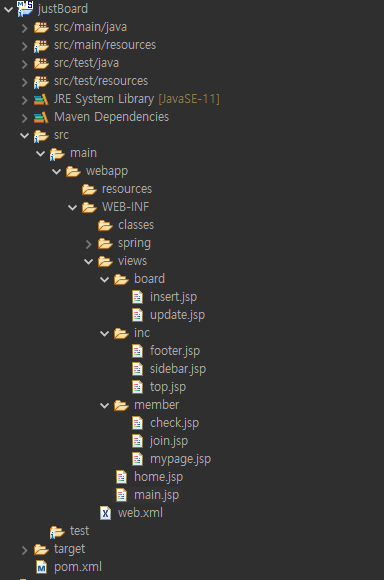Click the target folder icon
Viewport: 384px width, 580px height.
click(41, 550)
